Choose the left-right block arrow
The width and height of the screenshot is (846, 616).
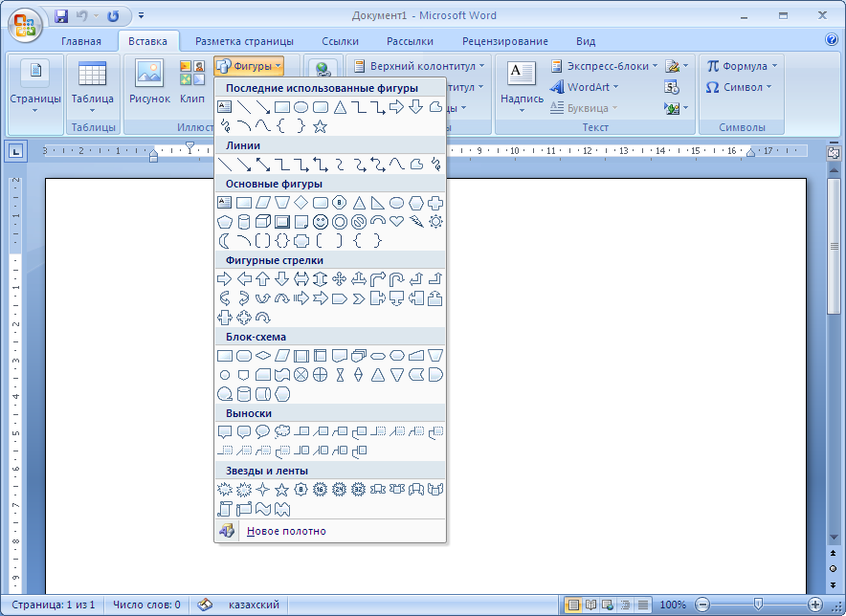coord(301,279)
